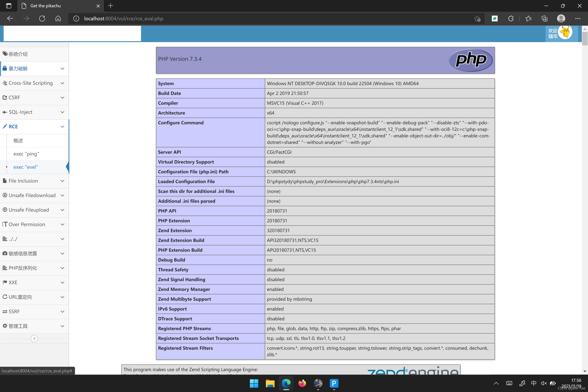
Task: Open the 概述 overview link
Action: point(18,140)
